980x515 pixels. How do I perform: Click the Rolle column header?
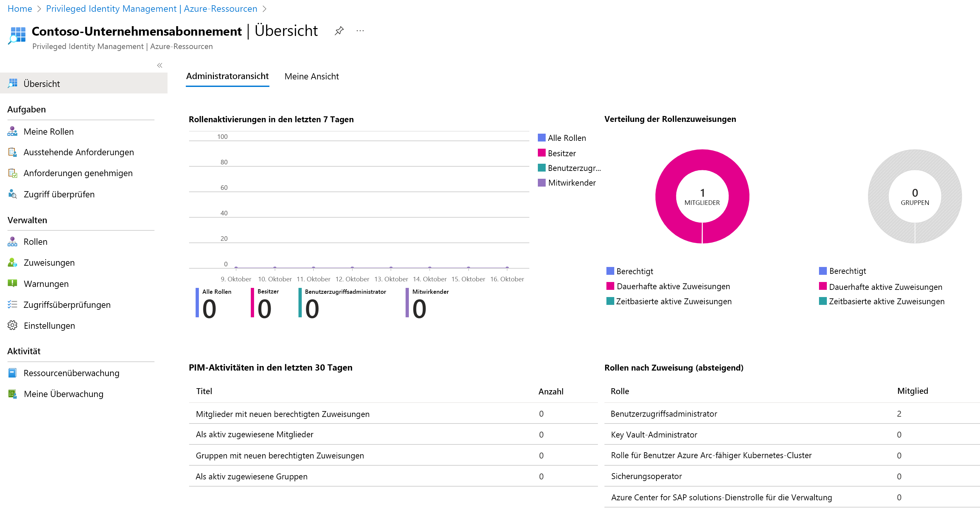pos(620,391)
